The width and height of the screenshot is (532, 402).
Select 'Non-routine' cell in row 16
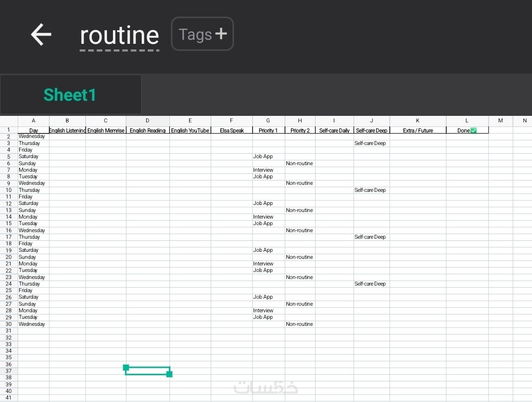point(300,231)
